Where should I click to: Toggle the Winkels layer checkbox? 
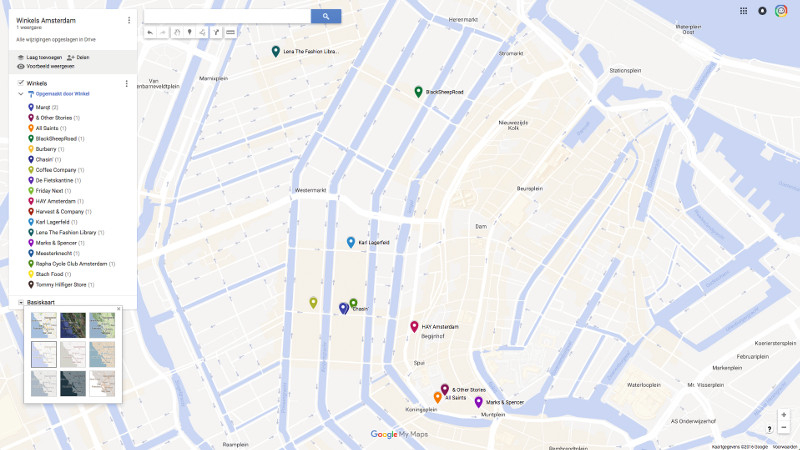pos(21,83)
